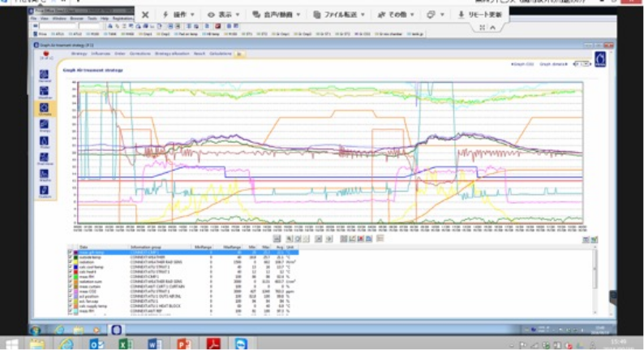Viewport: 644px width, 350px height.
Task: Click the purple swatch for meas grh temp
Action: click(x=75, y=252)
